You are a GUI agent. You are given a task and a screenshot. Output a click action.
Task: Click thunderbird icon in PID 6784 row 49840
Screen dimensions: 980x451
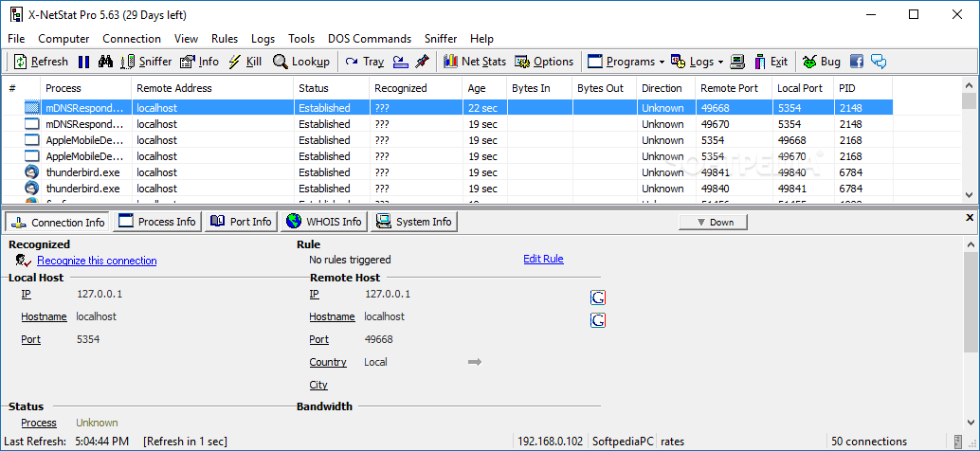pyautogui.click(x=31, y=188)
